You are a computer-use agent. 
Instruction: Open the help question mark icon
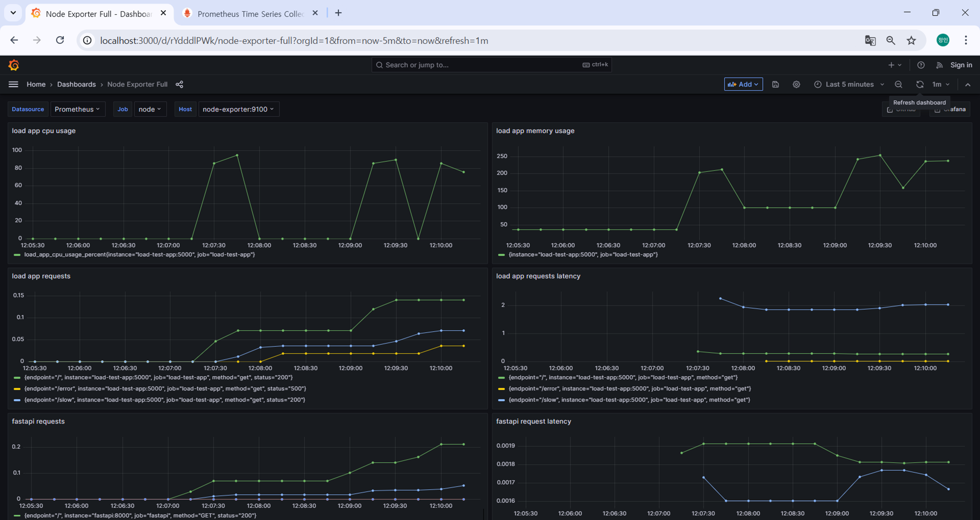pyautogui.click(x=921, y=65)
